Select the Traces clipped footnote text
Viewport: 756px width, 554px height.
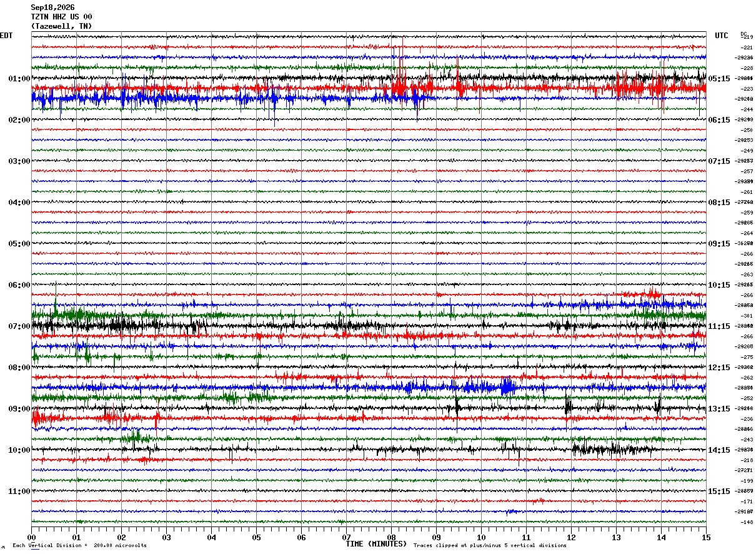point(490,545)
